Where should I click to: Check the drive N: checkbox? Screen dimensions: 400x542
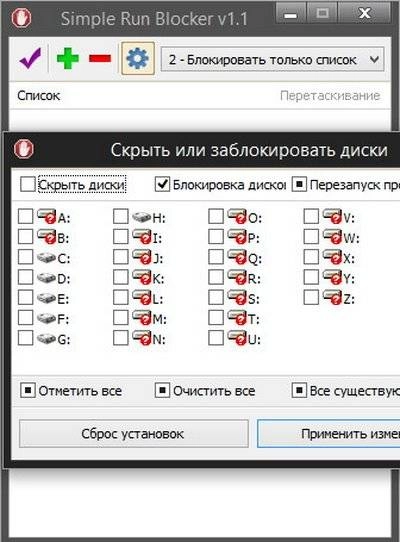pos(121,338)
